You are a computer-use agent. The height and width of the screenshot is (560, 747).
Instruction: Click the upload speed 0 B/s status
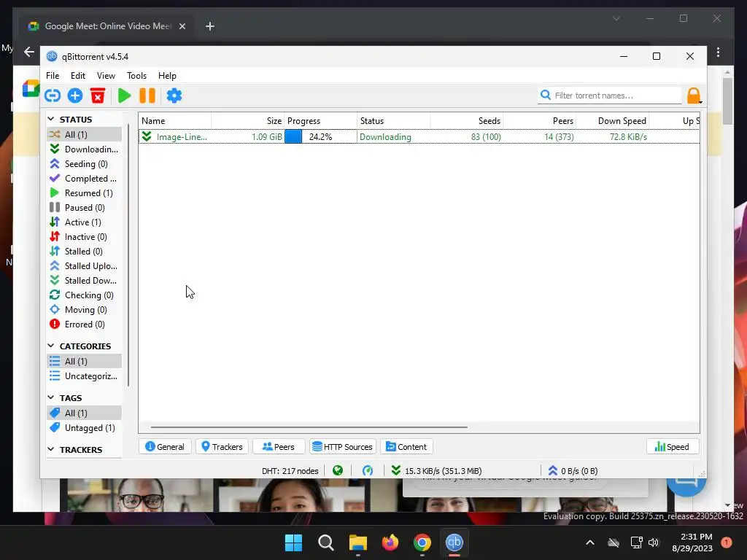tap(573, 471)
